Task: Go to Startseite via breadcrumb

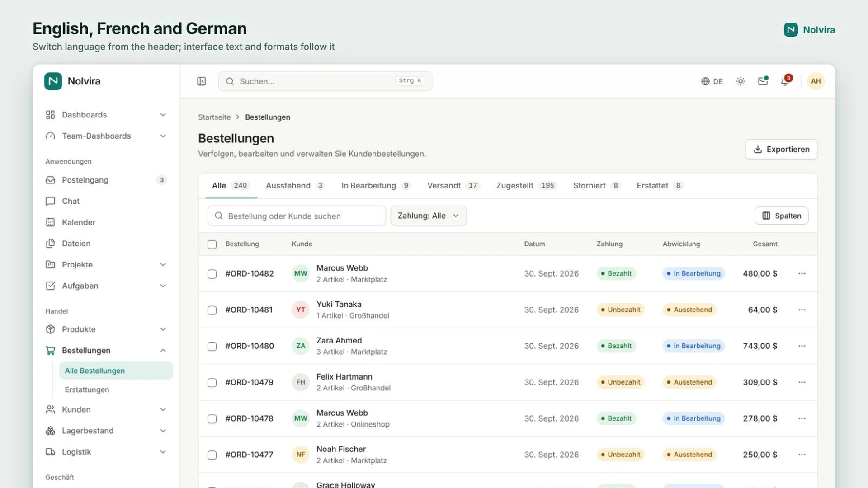Action: pyautogui.click(x=214, y=117)
